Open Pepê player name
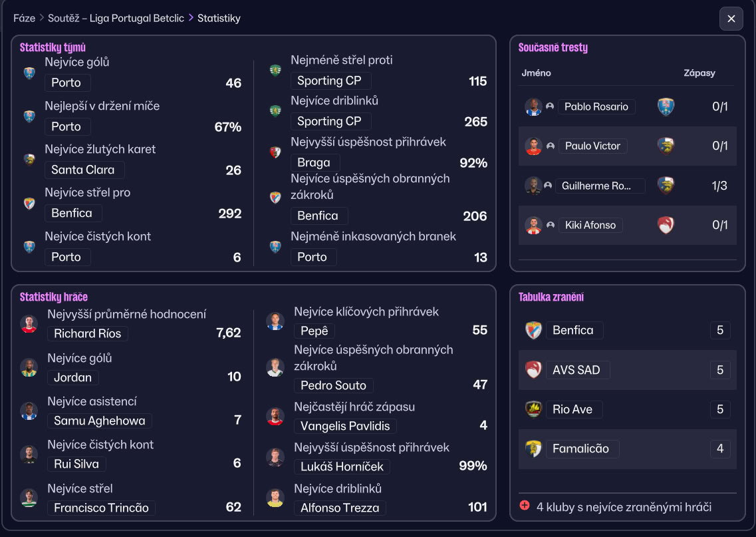This screenshot has height=537, width=756. coord(315,331)
